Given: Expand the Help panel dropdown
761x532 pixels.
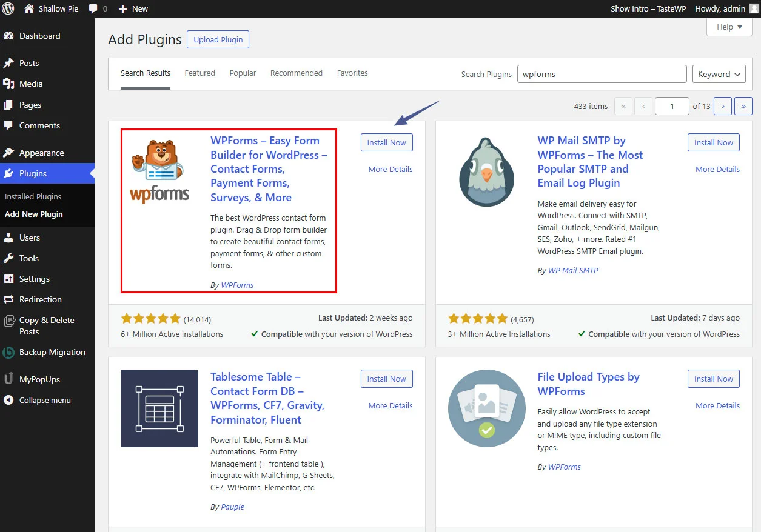Looking at the screenshot, I should [729, 27].
